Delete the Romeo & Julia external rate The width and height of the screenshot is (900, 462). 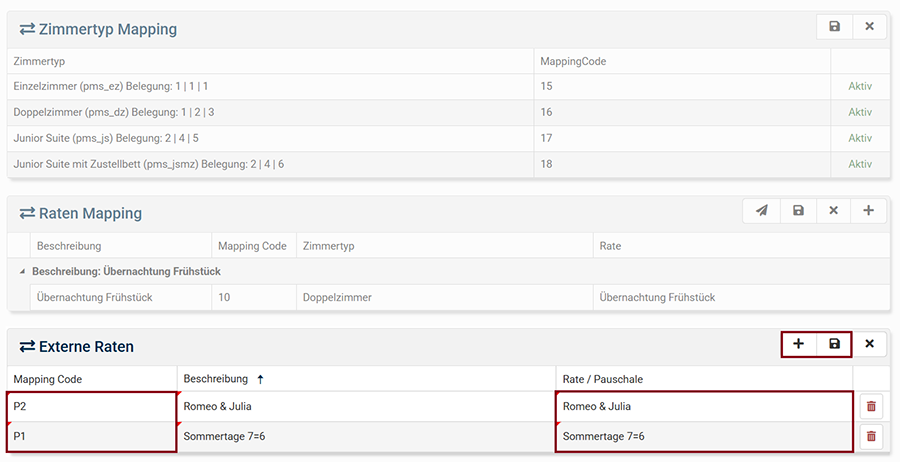click(871, 406)
